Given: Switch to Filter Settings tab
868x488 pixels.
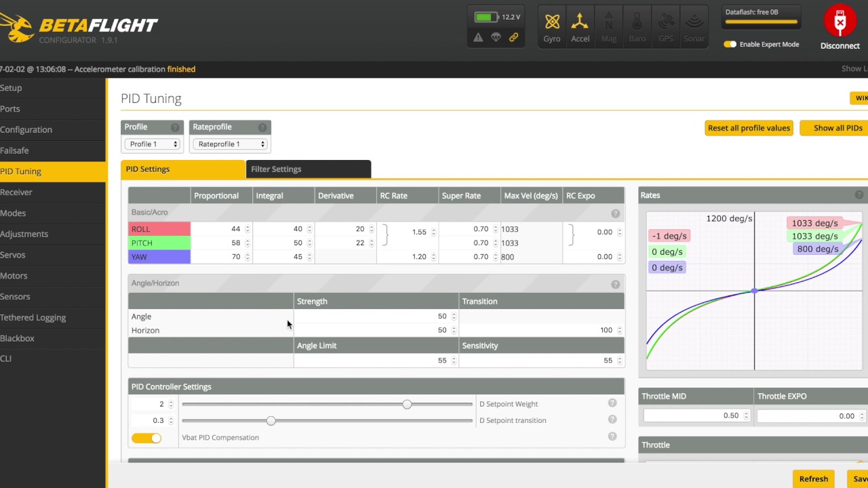Looking at the screenshot, I should pos(309,169).
